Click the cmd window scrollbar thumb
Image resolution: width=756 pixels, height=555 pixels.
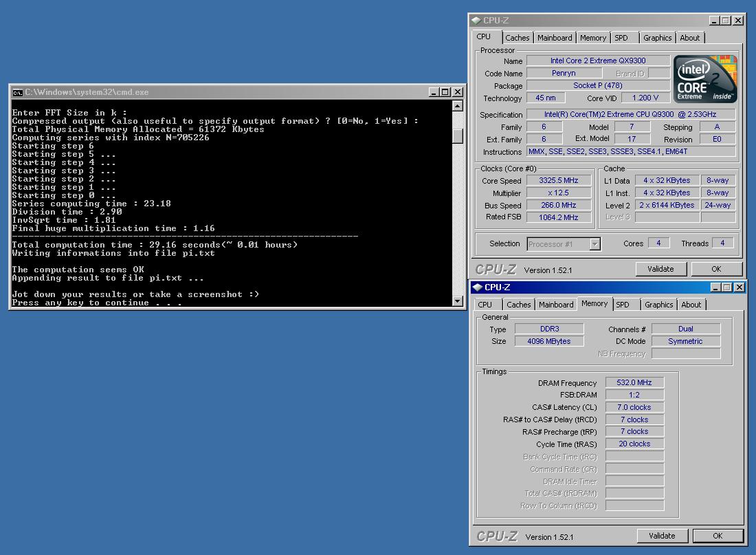458,136
